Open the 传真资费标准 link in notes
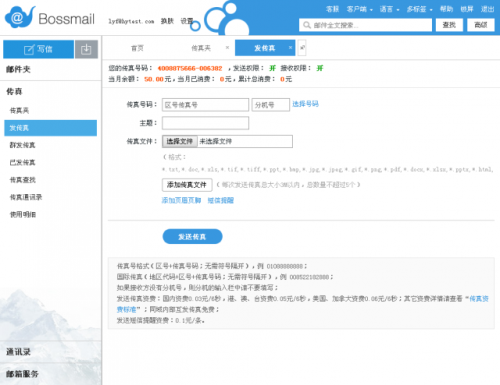Screen dimensions: 500x385 pos(479,299)
